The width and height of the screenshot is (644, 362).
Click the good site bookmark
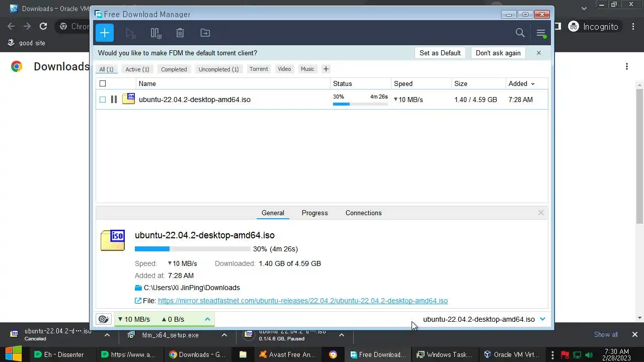pos(26,43)
